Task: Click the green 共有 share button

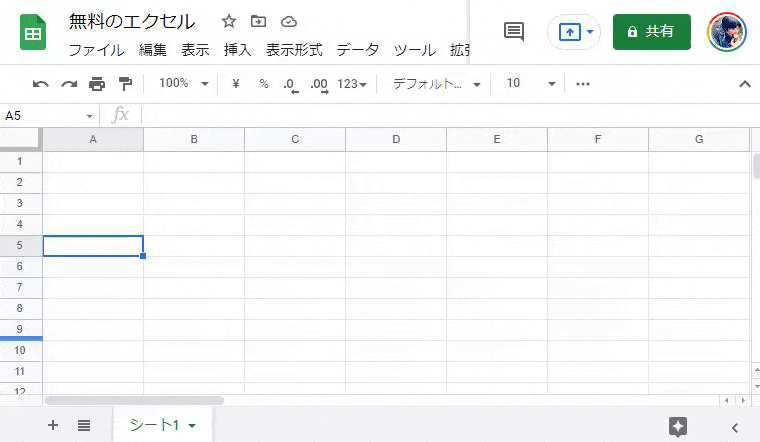Action: tap(651, 32)
